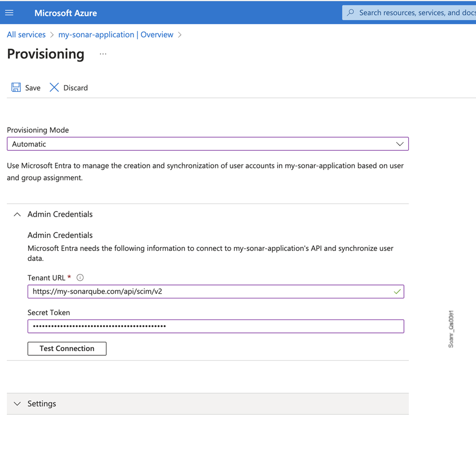Viewport: 476px width, 454px height.
Task: Click inside the Tenant URL field
Action: [209, 291]
